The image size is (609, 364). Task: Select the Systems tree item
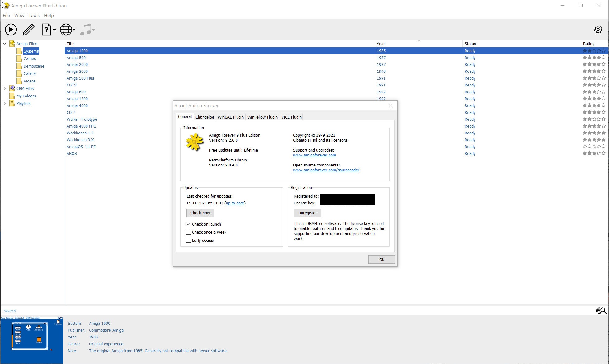(x=31, y=51)
